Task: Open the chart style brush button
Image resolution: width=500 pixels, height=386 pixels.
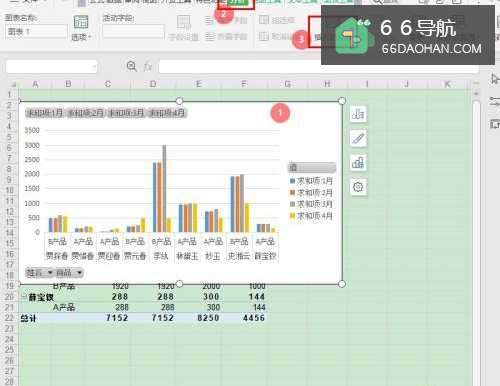Action: pyautogui.click(x=358, y=138)
